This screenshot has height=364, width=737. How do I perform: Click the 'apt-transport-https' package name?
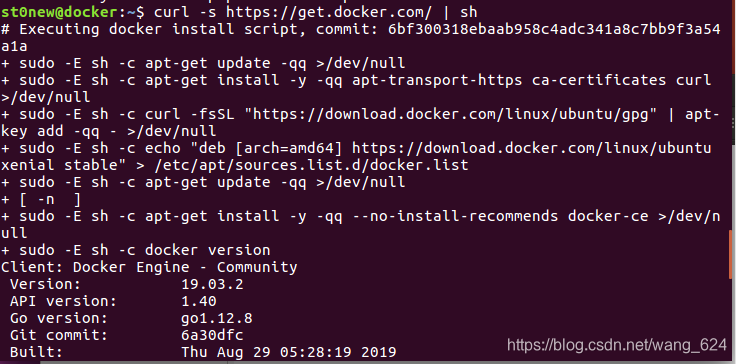tap(437, 80)
